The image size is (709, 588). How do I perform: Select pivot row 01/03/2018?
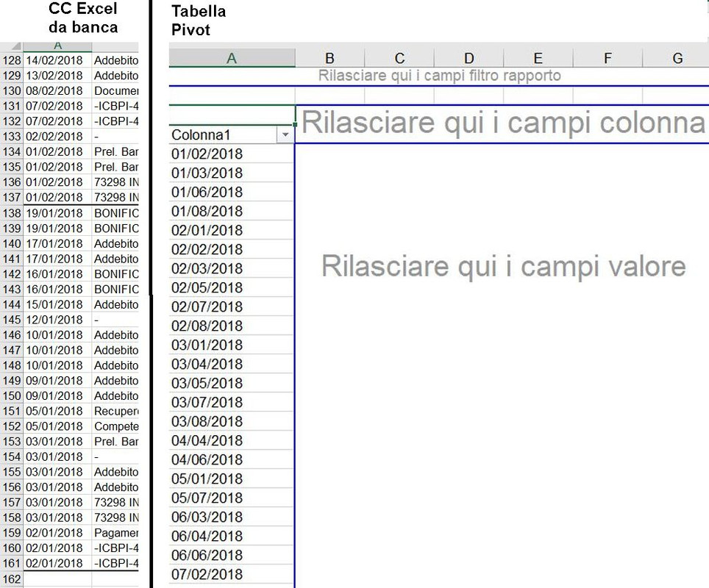[x=232, y=173]
